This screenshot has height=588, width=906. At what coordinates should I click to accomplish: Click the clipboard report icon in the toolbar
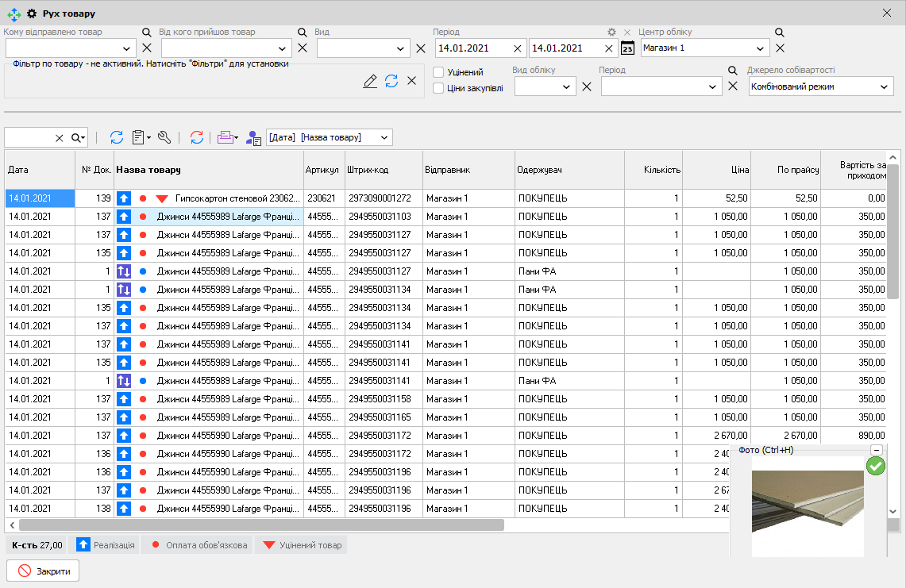139,137
